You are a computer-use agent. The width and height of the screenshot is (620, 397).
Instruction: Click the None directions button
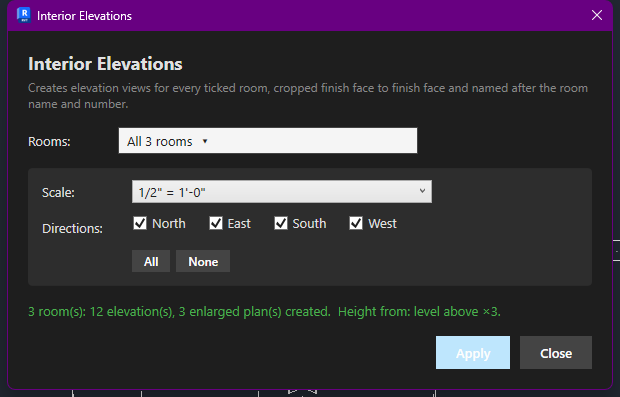(x=203, y=261)
